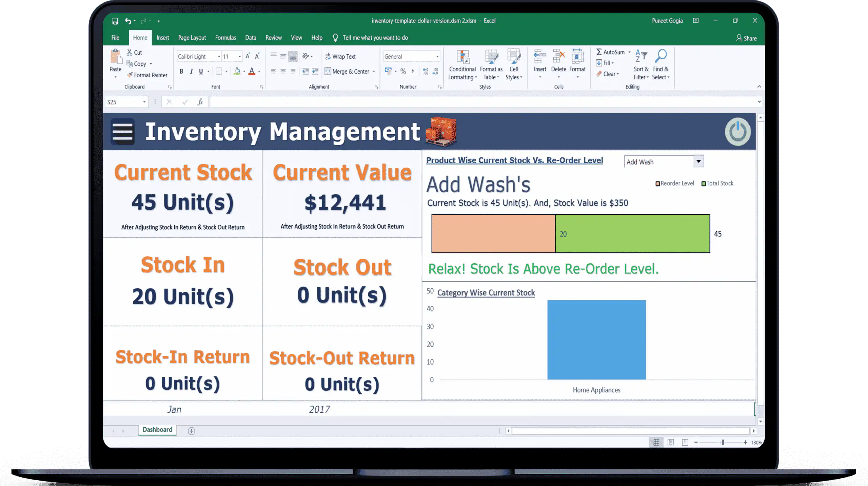The height and width of the screenshot is (486, 868).
Task: Decrease decimal places
Action: click(435, 71)
